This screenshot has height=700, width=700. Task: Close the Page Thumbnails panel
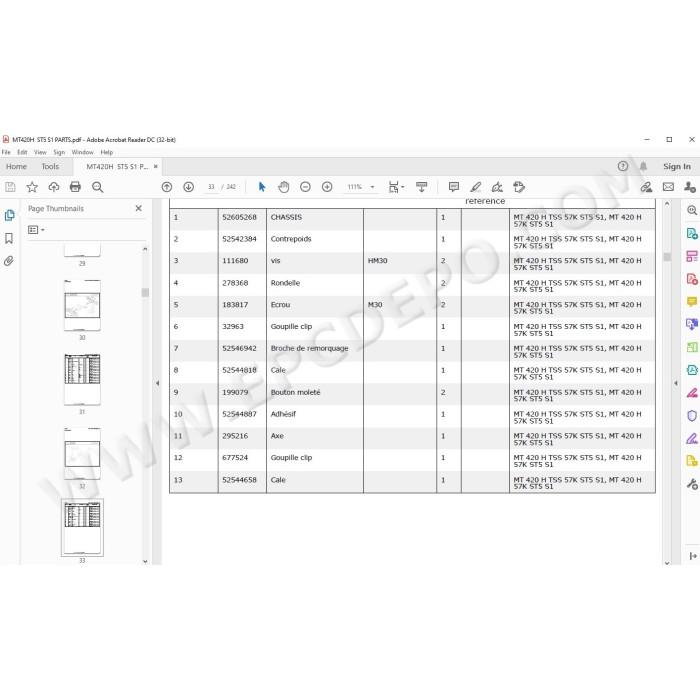[x=138, y=208]
